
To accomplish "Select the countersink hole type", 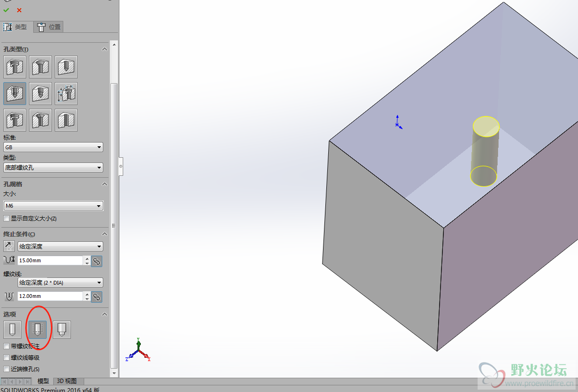I will coord(40,67).
